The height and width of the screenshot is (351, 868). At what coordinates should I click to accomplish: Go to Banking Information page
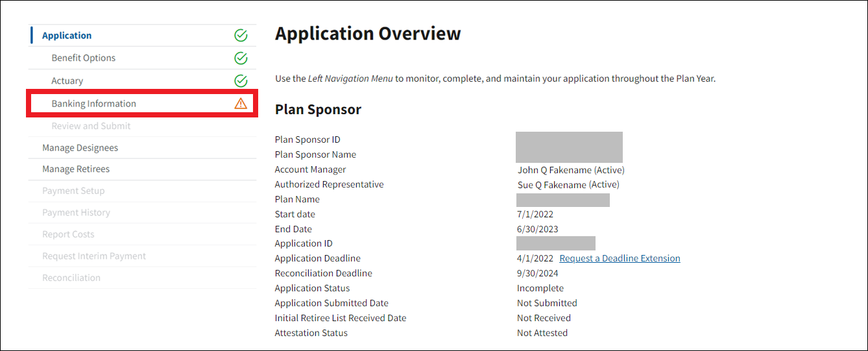94,104
